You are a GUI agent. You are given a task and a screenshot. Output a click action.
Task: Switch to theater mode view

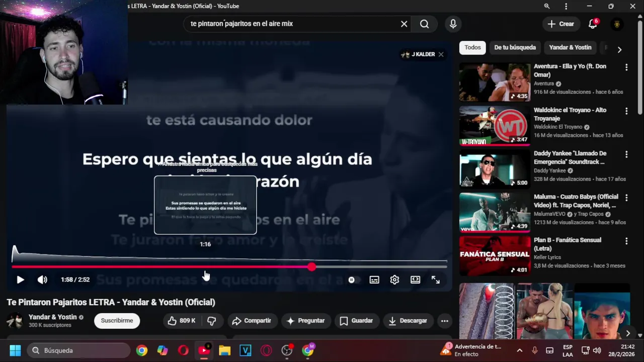point(415,280)
